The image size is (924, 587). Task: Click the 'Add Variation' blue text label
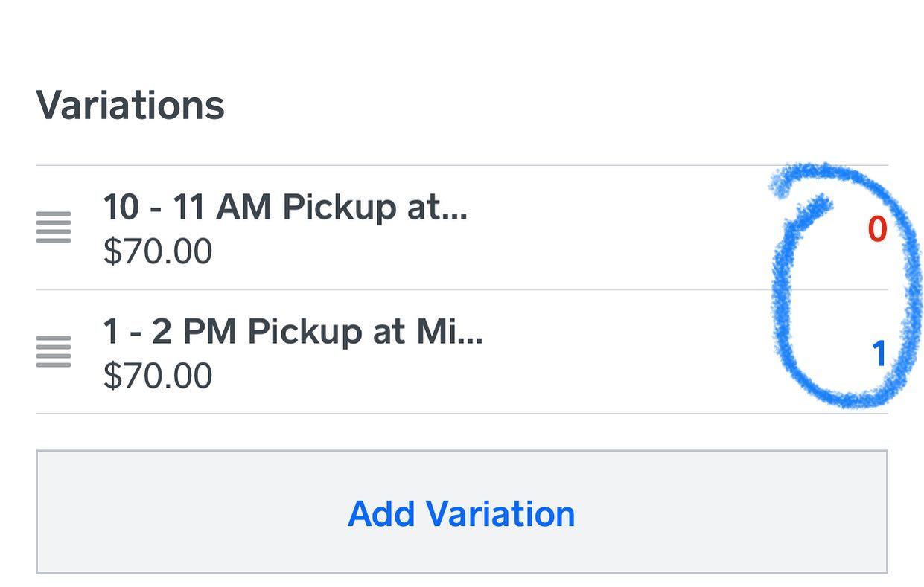pyautogui.click(x=462, y=513)
